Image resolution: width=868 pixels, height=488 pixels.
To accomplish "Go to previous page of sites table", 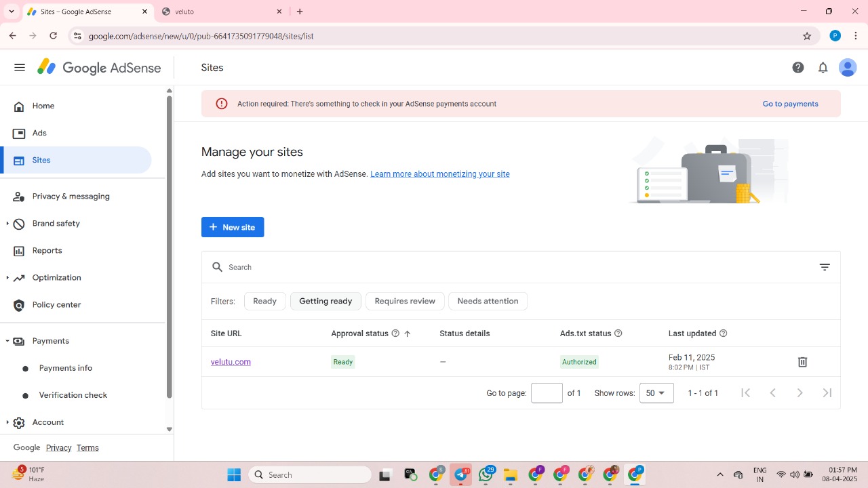I will point(772,393).
